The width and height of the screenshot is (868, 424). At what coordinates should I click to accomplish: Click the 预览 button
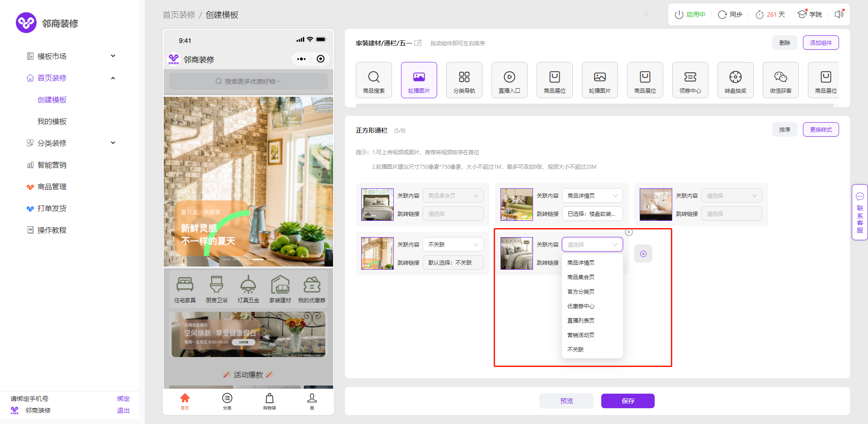click(x=566, y=401)
